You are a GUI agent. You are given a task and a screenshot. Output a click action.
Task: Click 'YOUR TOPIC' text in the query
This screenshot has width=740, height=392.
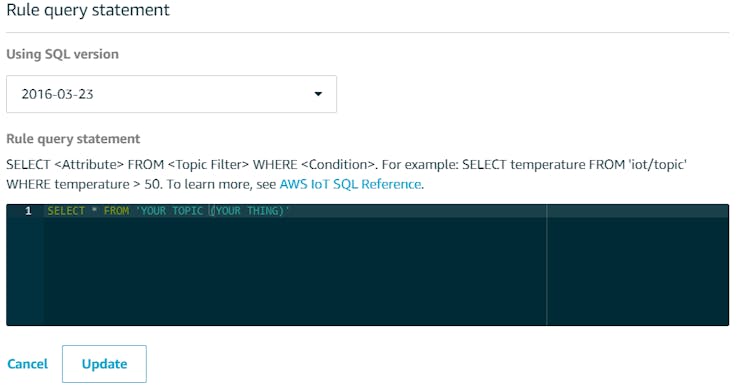click(x=170, y=211)
